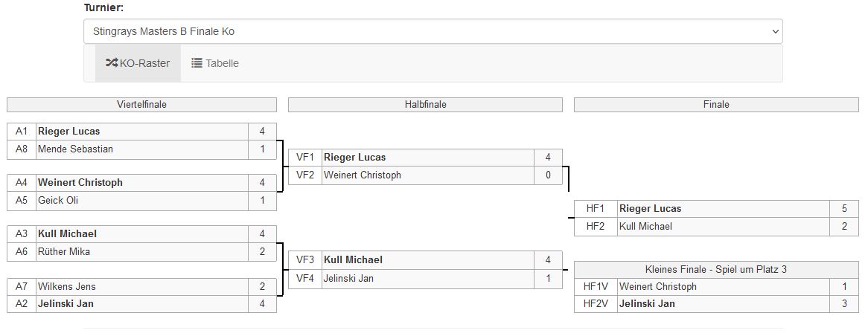
Task: Click Weinert Christoph in semifinal VF2 row
Action: [x=362, y=175]
